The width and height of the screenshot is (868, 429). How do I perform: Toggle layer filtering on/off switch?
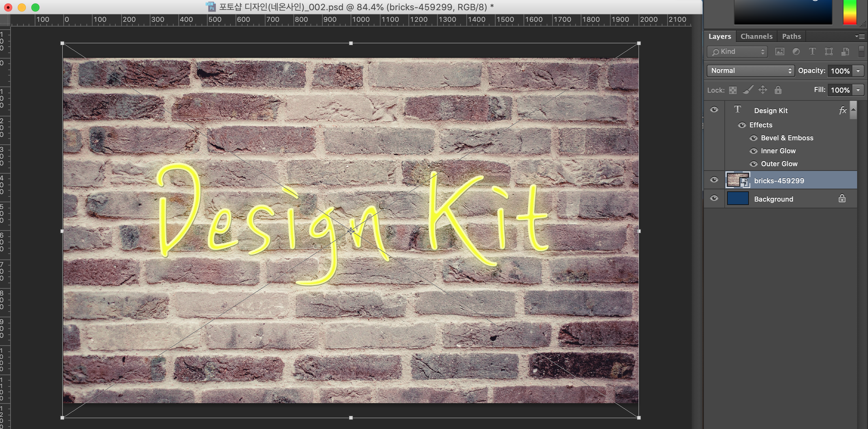click(861, 51)
